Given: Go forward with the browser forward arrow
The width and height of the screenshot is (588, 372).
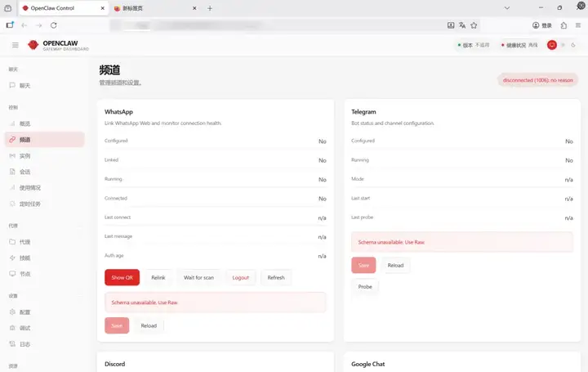Looking at the screenshot, I should 38,25.
